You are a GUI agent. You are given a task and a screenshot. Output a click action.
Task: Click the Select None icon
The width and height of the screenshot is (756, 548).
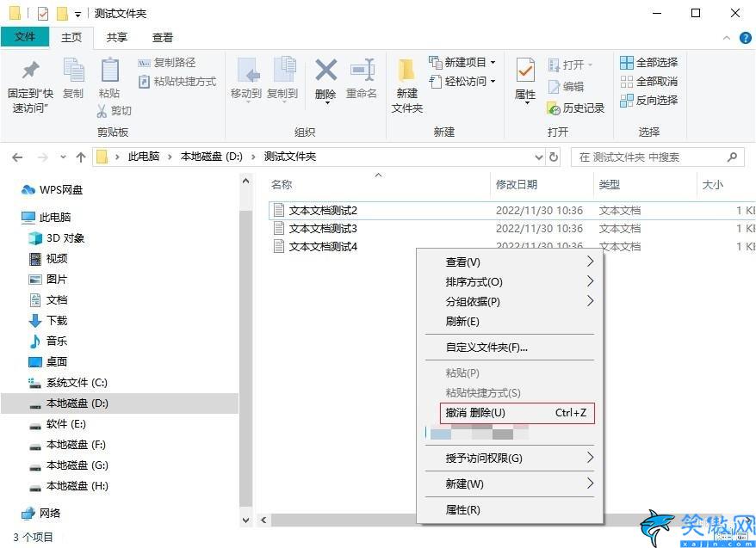coord(626,82)
